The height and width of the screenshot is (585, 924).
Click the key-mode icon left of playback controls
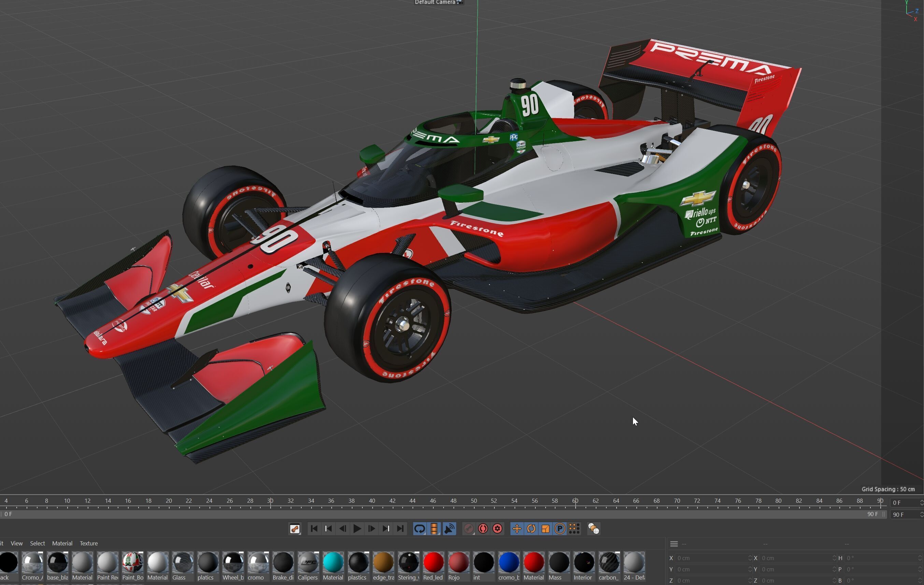(295, 529)
